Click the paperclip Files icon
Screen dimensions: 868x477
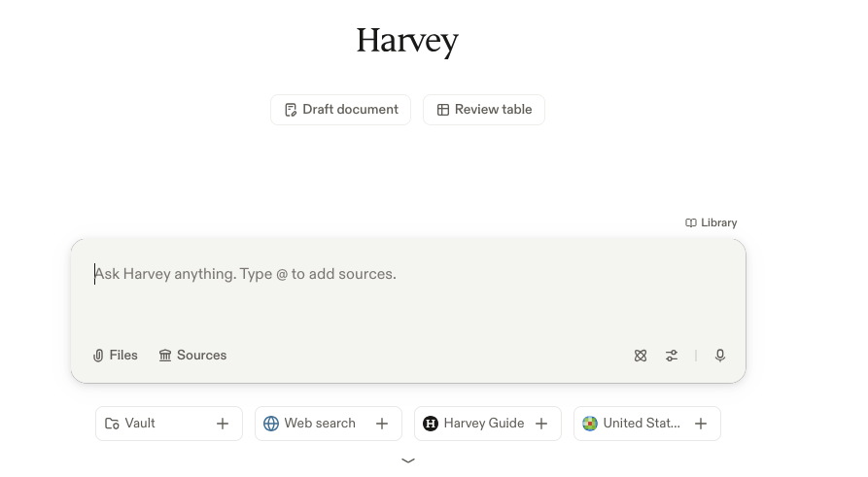98,356
